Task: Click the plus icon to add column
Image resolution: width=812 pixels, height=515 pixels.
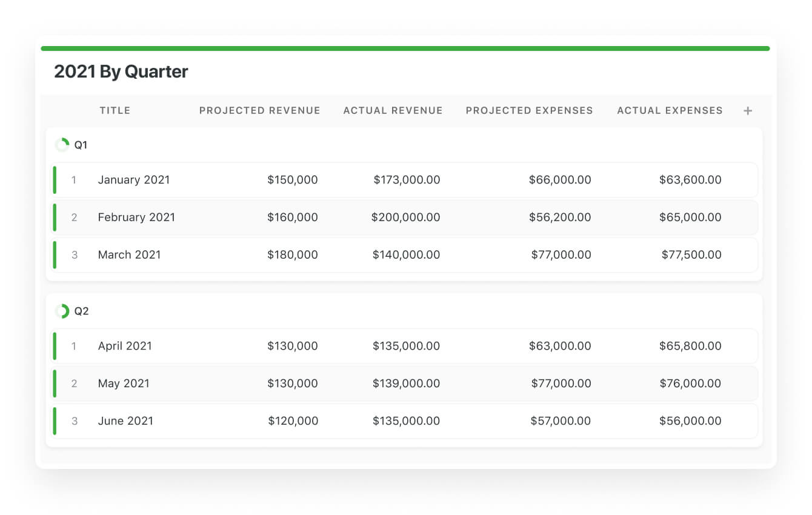Action: tap(748, 111)
